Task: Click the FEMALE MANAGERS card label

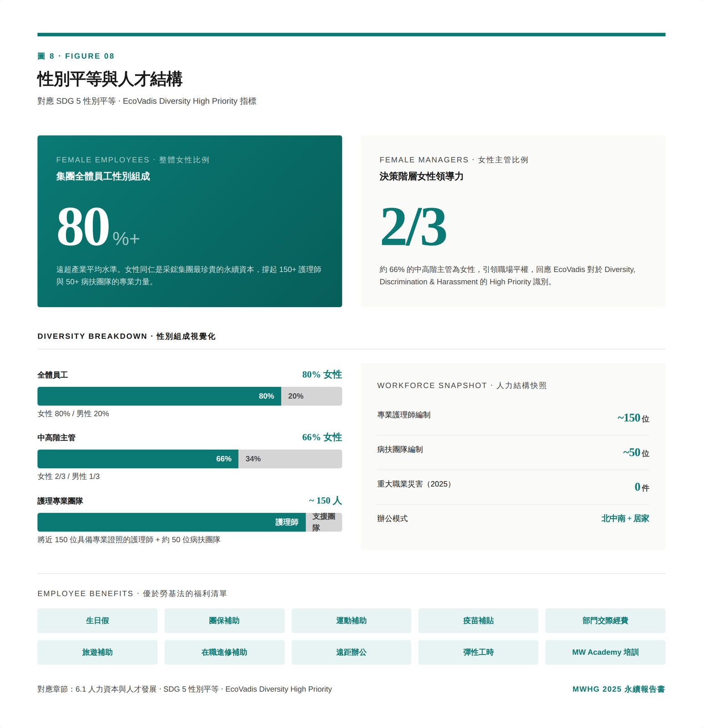Action: tap(454, 160)
